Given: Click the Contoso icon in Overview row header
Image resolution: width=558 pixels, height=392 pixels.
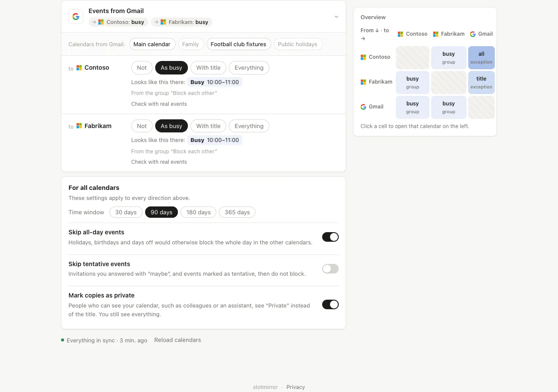Looking at the screenshot, I should (364, 57).
